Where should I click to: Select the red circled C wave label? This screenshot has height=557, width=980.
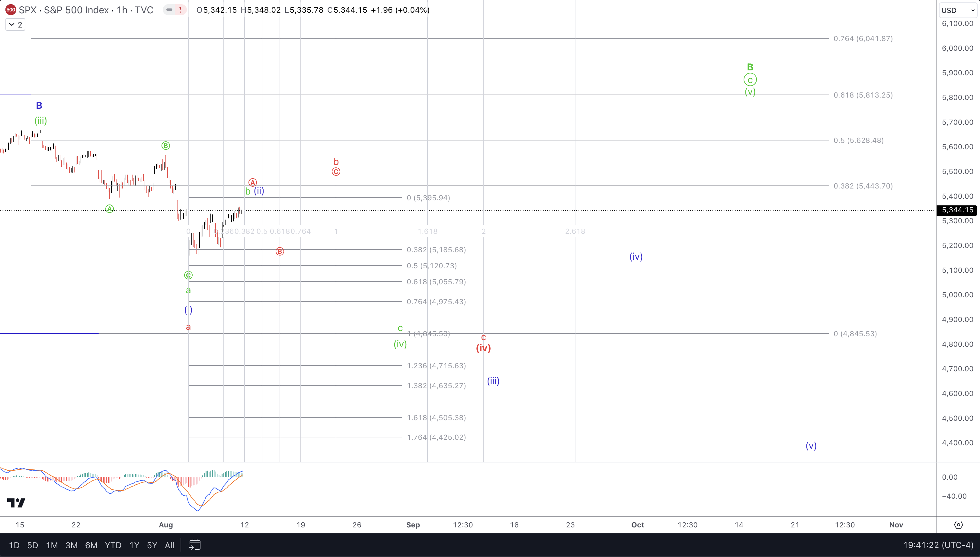pyautogui.click(x=336, y=172)
